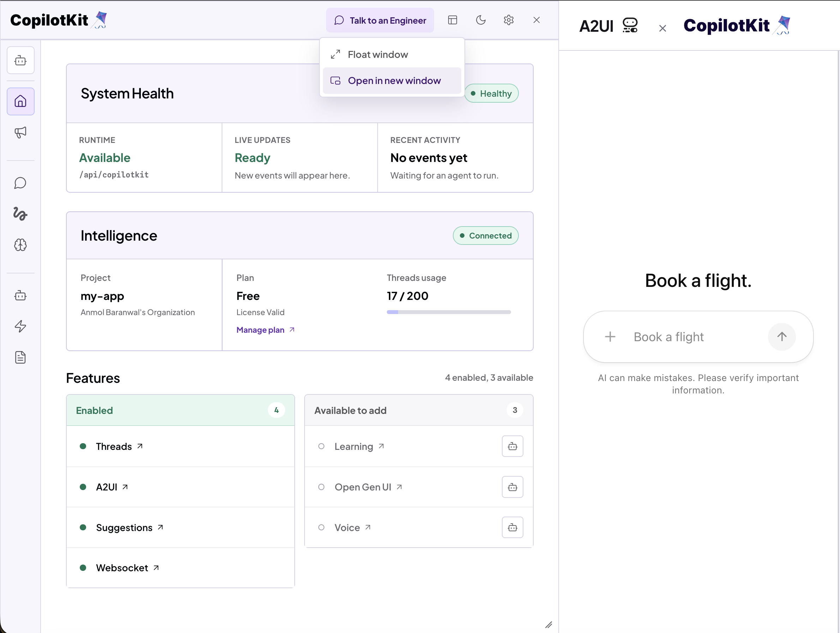Open the Threads feature link
Image resolution: width=840 pixels, height=633 pixels.
tap(119, 446)
